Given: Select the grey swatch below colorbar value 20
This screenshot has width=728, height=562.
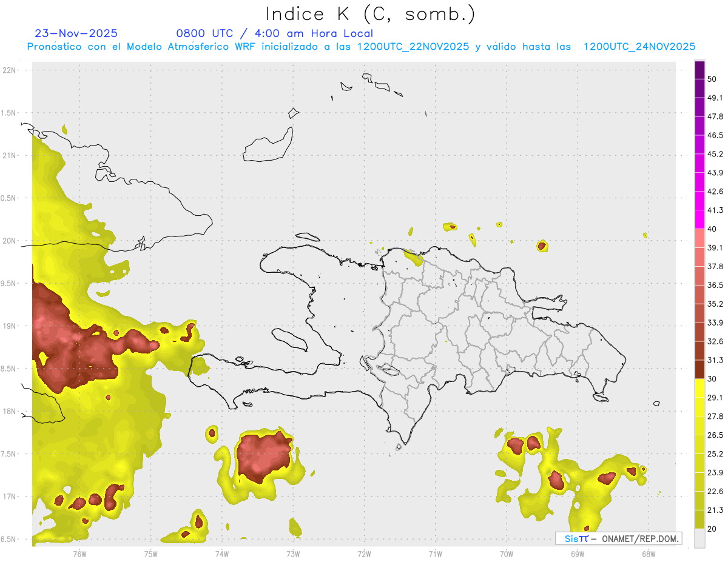Looking at the screenshot, I should pos(699,538).
